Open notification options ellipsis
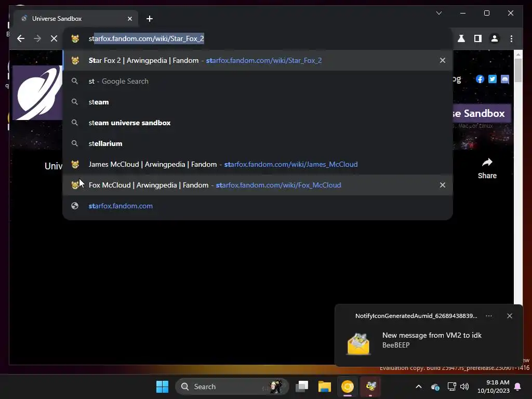The width and height of the screenshot is (532, 399). point(488,316)
